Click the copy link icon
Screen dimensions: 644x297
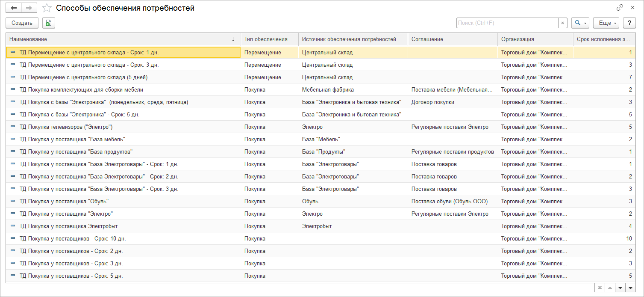click(620, 8)
